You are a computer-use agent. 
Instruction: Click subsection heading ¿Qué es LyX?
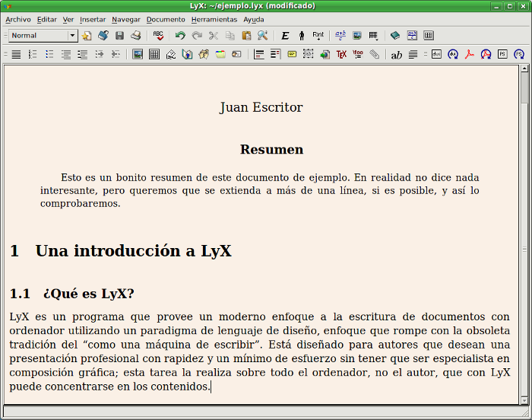coord(89,294)
